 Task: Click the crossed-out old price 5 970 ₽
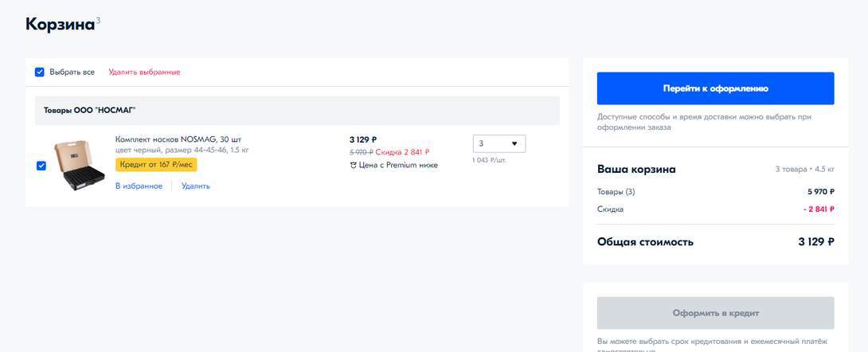(361, 152)
